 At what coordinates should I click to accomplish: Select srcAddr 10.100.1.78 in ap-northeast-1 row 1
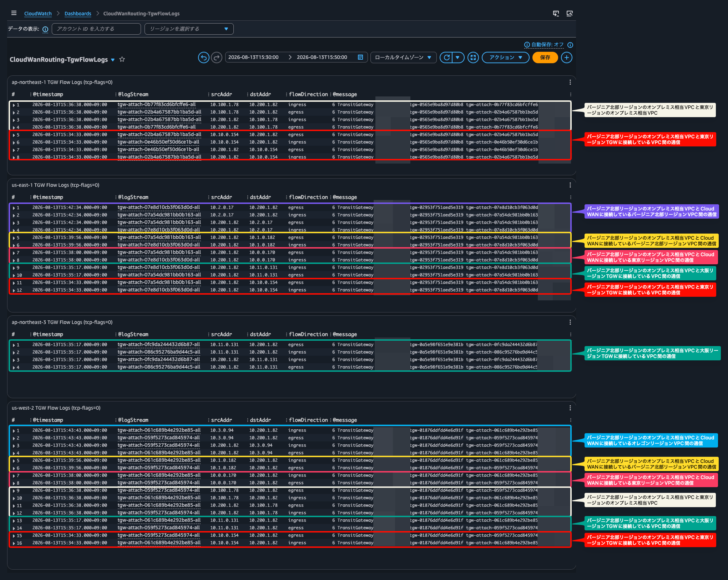click(x=224, y=105)
